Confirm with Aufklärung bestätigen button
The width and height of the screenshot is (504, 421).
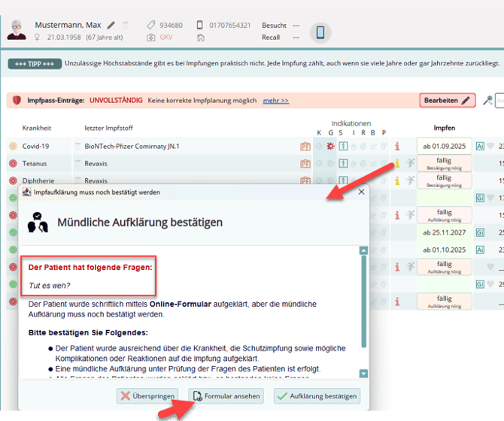(316, 395)
